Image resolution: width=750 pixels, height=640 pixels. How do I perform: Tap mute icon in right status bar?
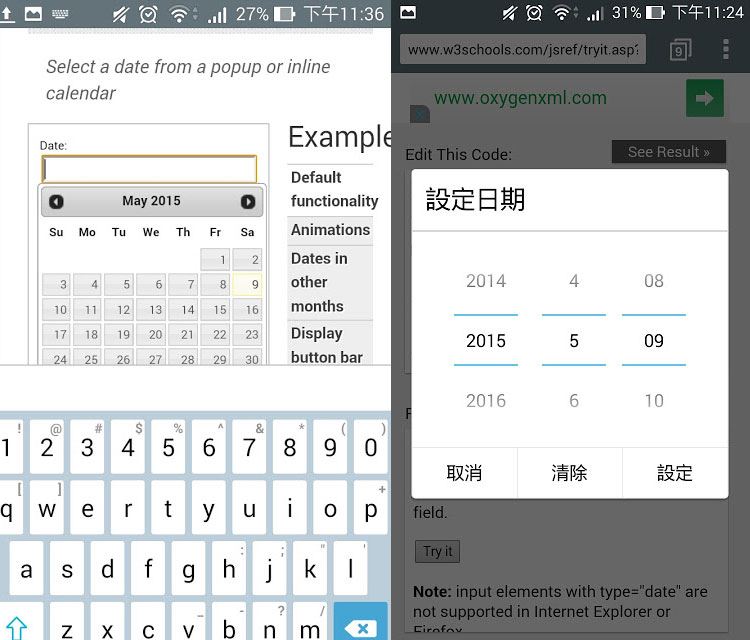[509, 13]
